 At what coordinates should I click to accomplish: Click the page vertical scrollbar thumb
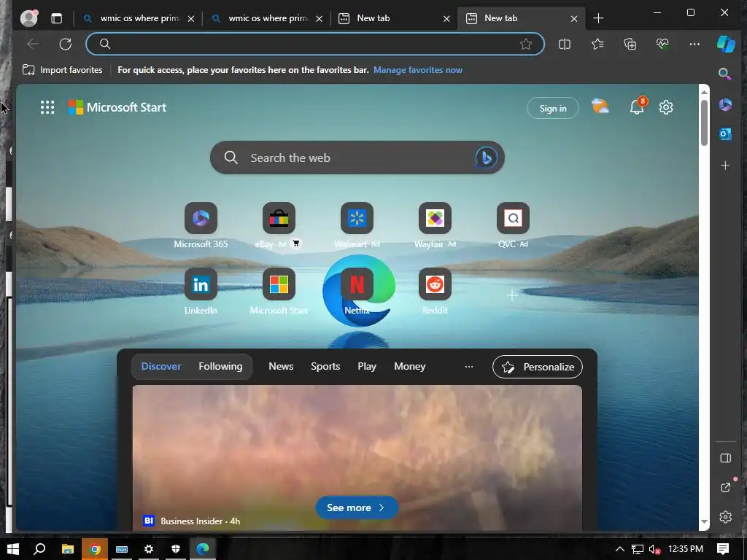[x=704, y=122]
